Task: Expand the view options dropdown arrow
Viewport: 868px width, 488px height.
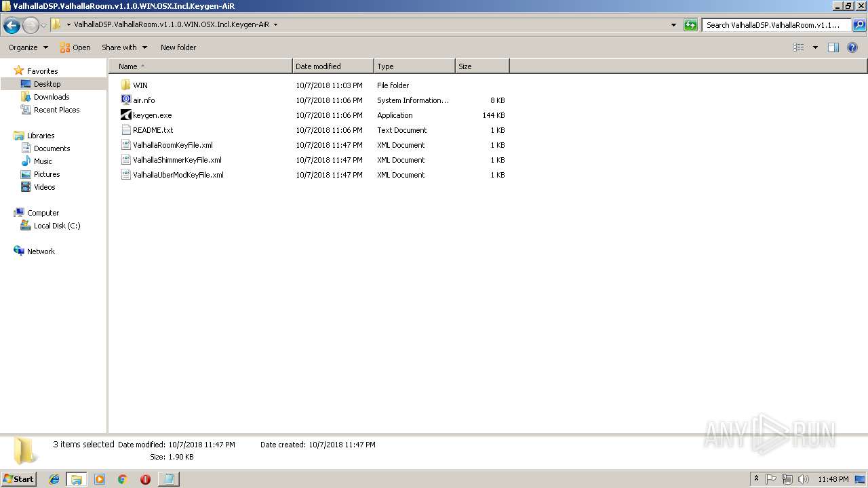Action: point(815,47)
